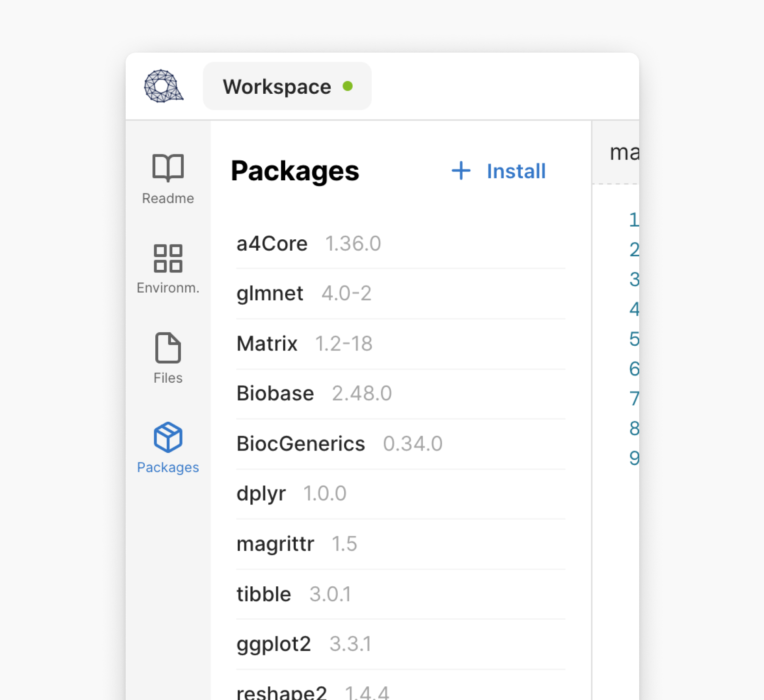Click the Packages panel heading
This screenshot has height=700, width=764.
coord(295,171)
